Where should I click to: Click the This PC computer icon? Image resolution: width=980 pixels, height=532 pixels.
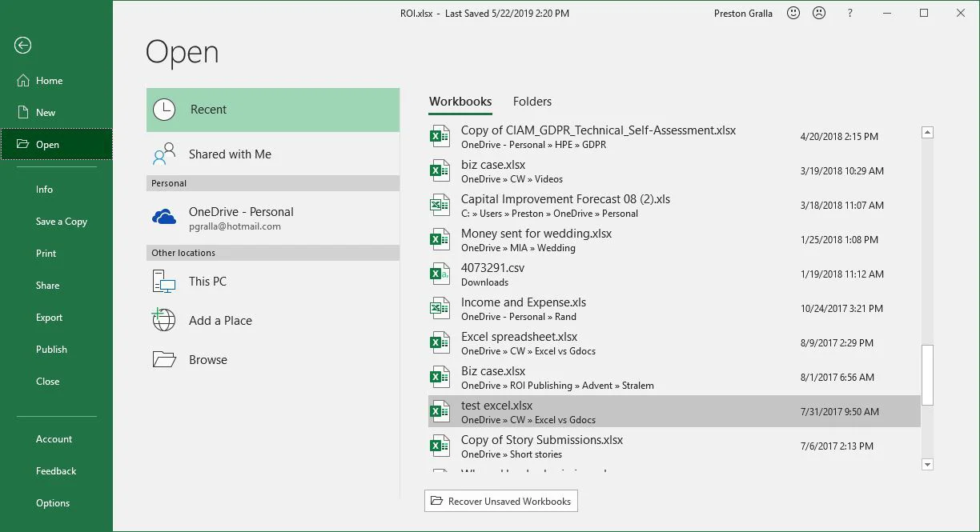tap(164, 282)
